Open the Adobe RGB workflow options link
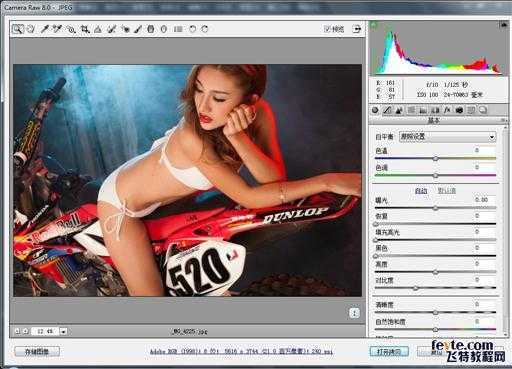The image size is (512, 369). coord(241,351)
